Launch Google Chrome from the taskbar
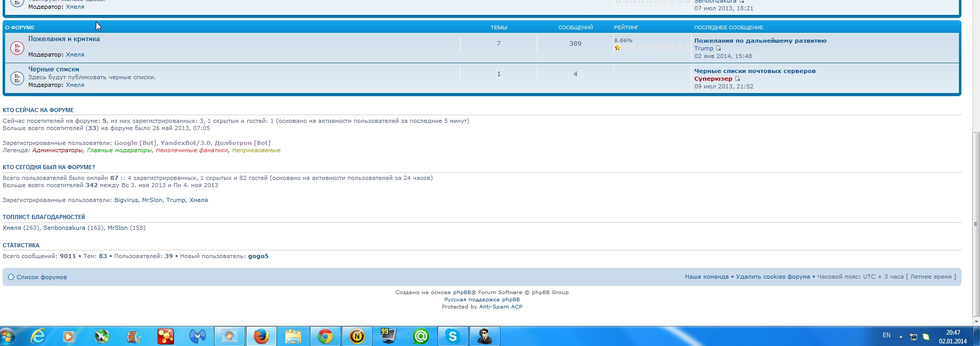Viewport: 980px width, 346px height. [325, 337]
